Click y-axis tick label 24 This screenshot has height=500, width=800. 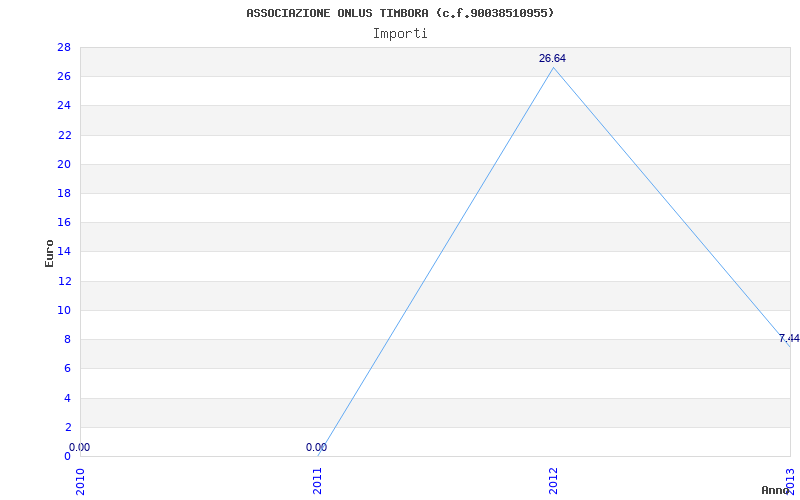click(64, 106)
